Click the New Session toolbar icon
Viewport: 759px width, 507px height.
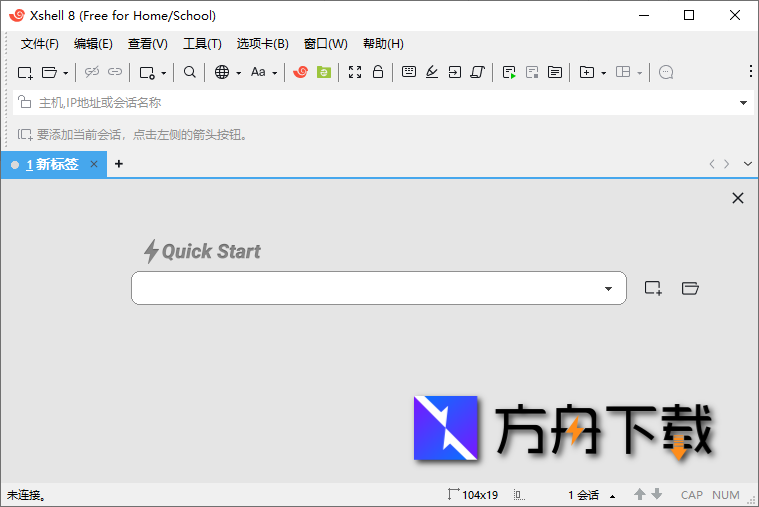tap(25, 73)
